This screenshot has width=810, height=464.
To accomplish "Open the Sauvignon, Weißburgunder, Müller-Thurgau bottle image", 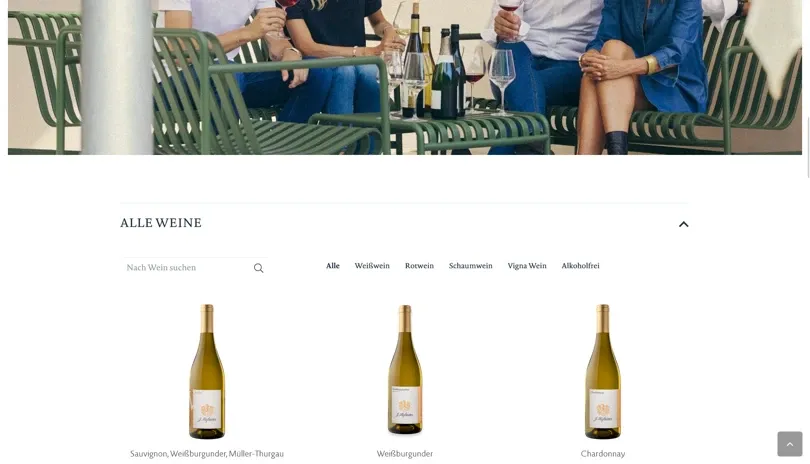I will coord(207,371).
